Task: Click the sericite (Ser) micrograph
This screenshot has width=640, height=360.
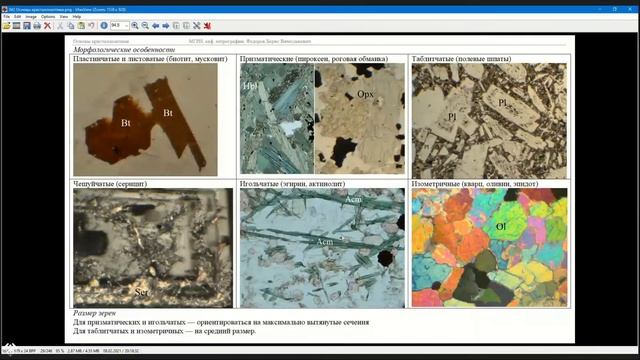Action: [x=153, y=248]
